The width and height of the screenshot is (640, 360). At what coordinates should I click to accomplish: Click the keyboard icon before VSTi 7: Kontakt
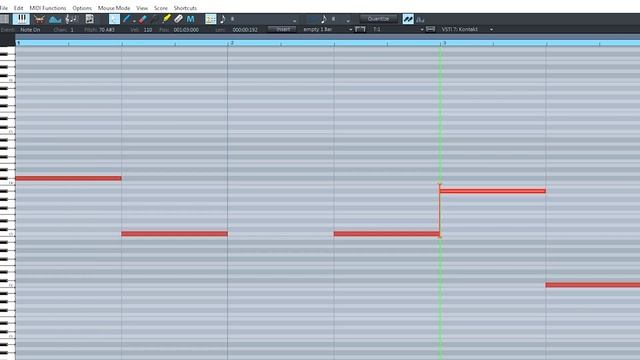(x=430, y=29)
